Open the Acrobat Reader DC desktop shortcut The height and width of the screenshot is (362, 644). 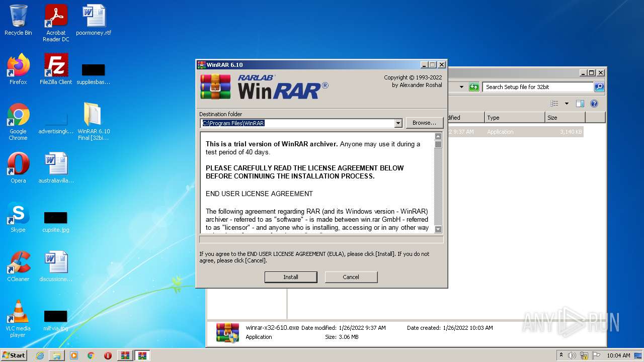point(56,23)
